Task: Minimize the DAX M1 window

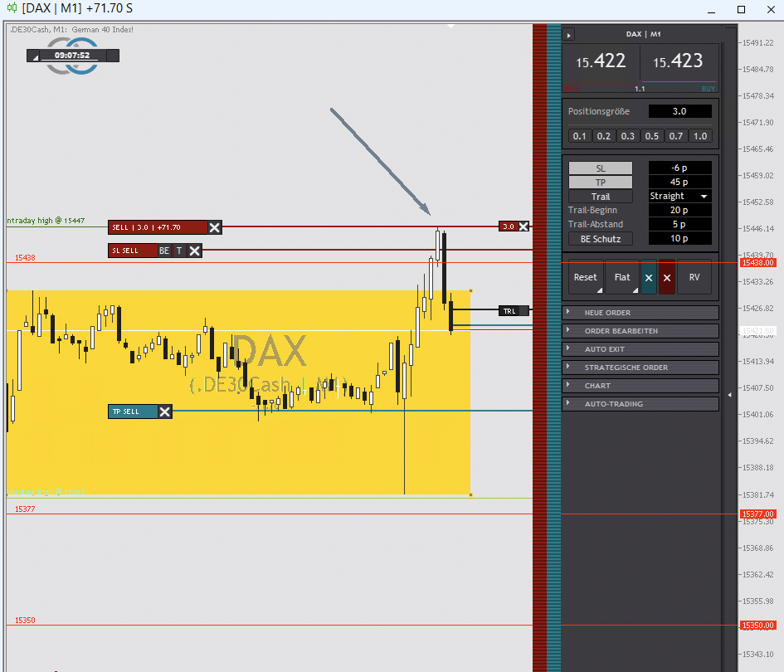Action: point(712,9)
